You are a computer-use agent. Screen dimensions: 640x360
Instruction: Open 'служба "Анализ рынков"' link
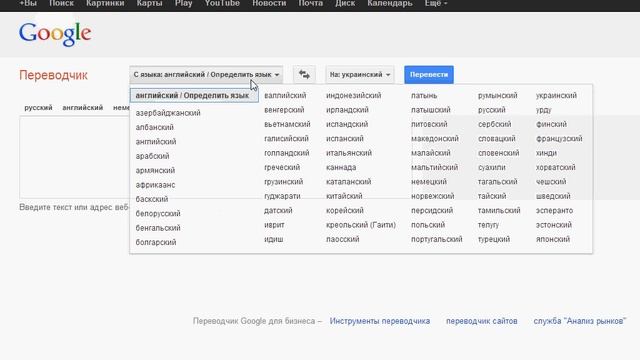[x=580, y=321]
